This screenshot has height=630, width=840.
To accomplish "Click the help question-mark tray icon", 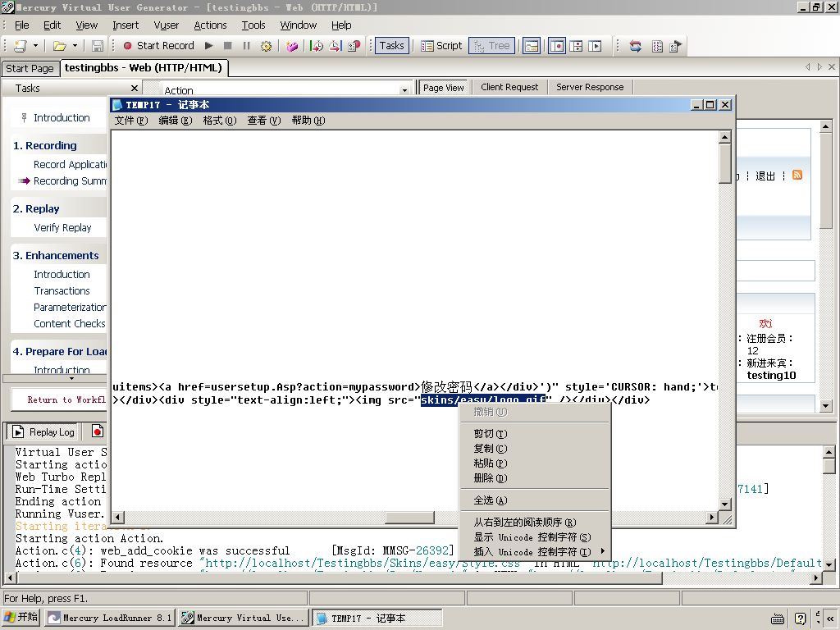I will 800,619.
